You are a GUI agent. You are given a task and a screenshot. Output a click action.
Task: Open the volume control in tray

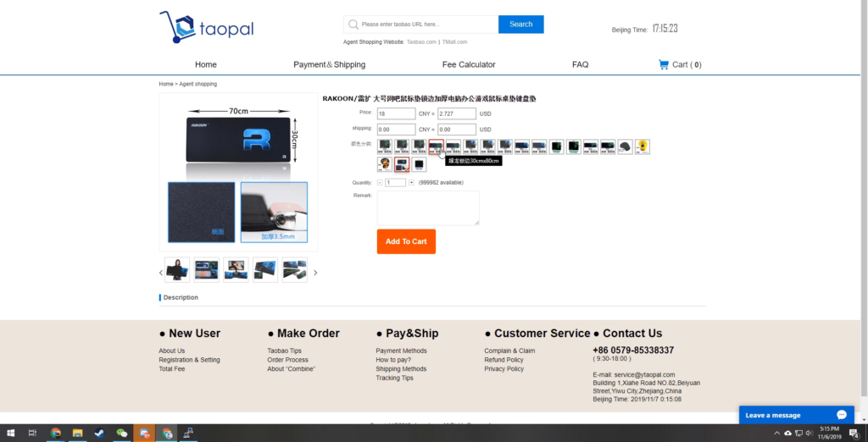(x=810, y=434)
